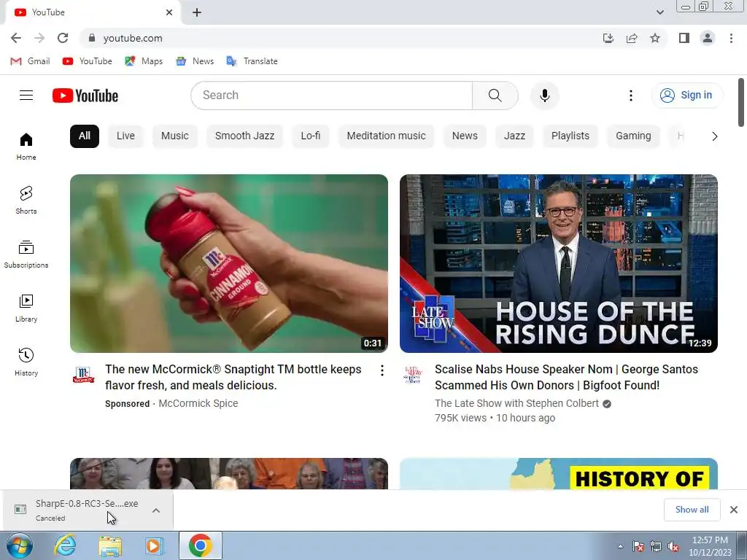The width and height of the screenshot is (747, 560).
Task: Open more options for McCormick ad
Action: tap(382, 370)
